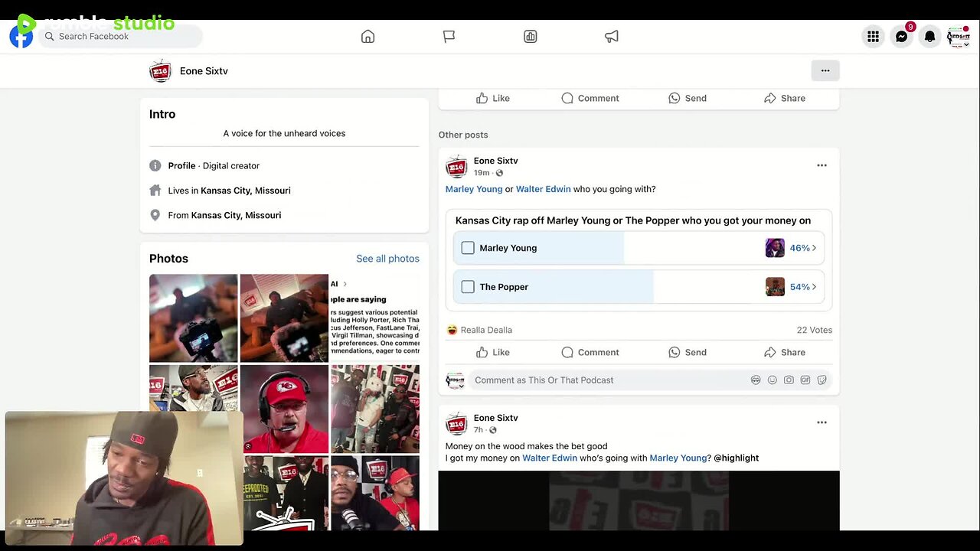This screenshot has height=551, width=980.
Task: Open the Marley Young link in poll post
Action: pos(474,189)
